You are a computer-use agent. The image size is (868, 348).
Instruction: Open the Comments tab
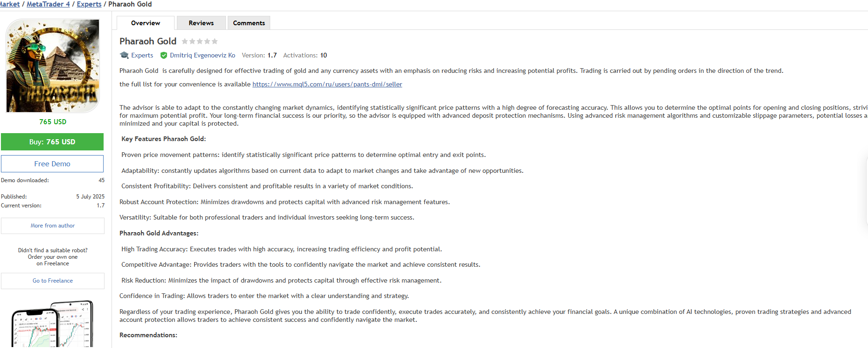pos(249,23)
